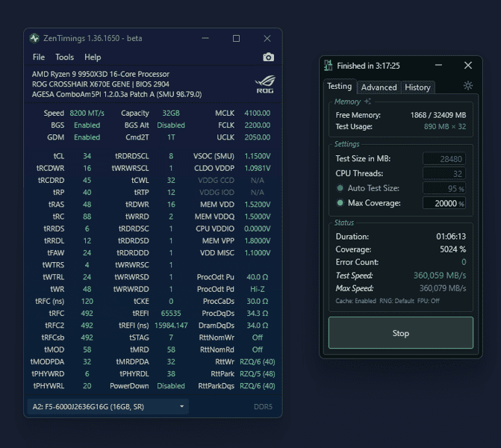
Task: Click the Cmd2T value 1T
Action: 171,137
